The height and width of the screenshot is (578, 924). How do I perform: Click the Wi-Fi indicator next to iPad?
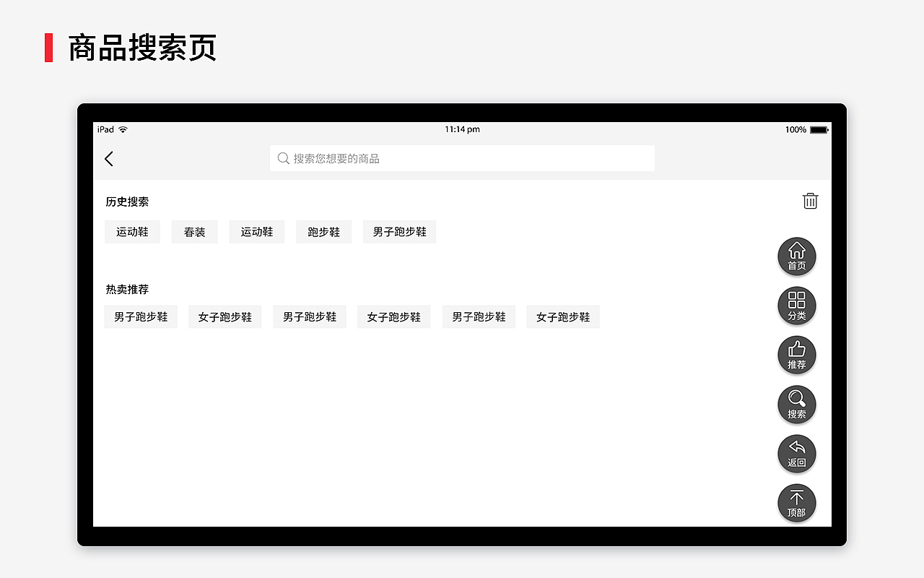click(x=121, y=129)
